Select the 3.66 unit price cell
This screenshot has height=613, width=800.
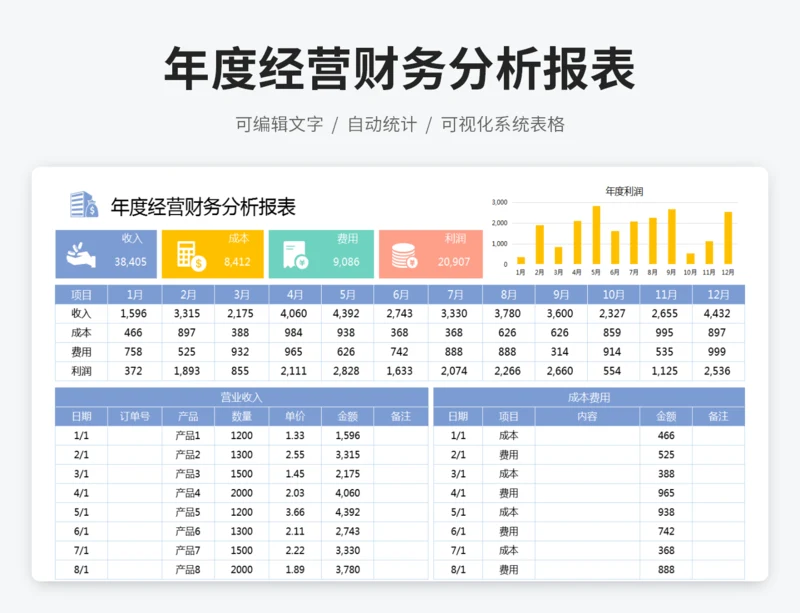(295, 512)
